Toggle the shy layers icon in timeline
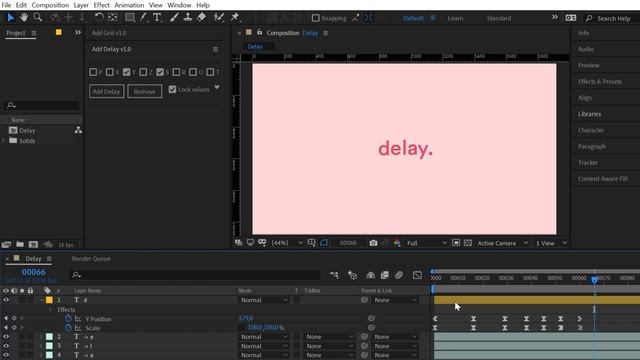 371,275
